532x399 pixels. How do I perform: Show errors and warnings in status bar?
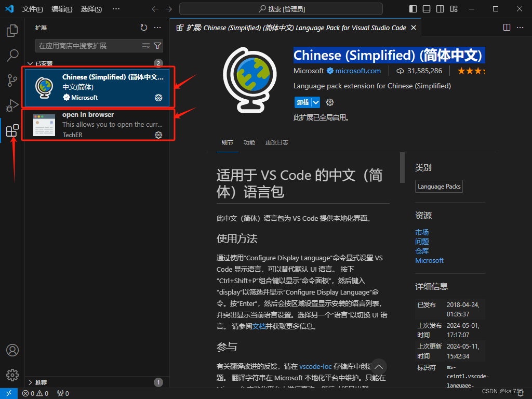(35, 393)
